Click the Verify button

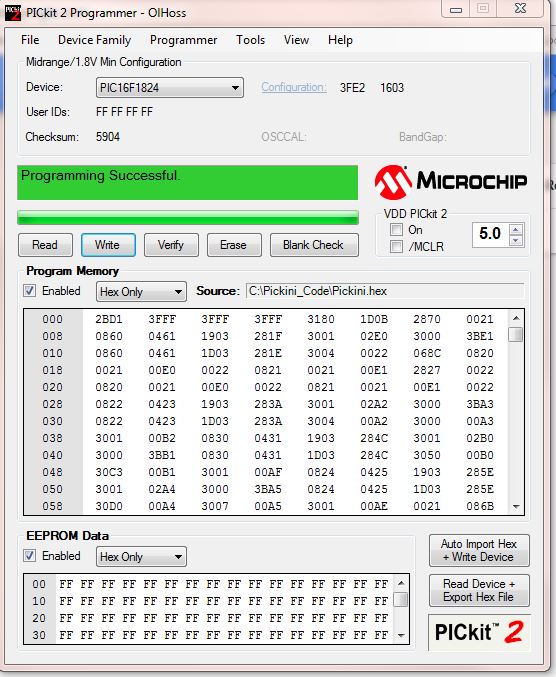171,245
